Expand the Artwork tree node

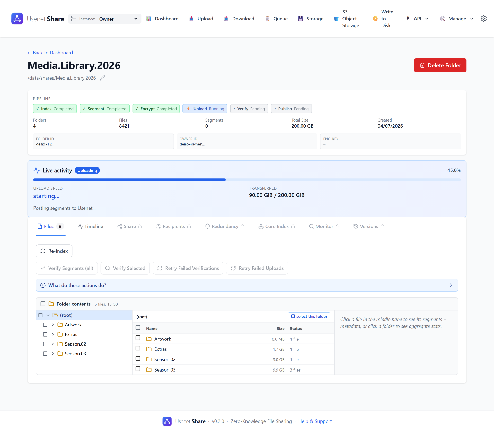[53, 325]
